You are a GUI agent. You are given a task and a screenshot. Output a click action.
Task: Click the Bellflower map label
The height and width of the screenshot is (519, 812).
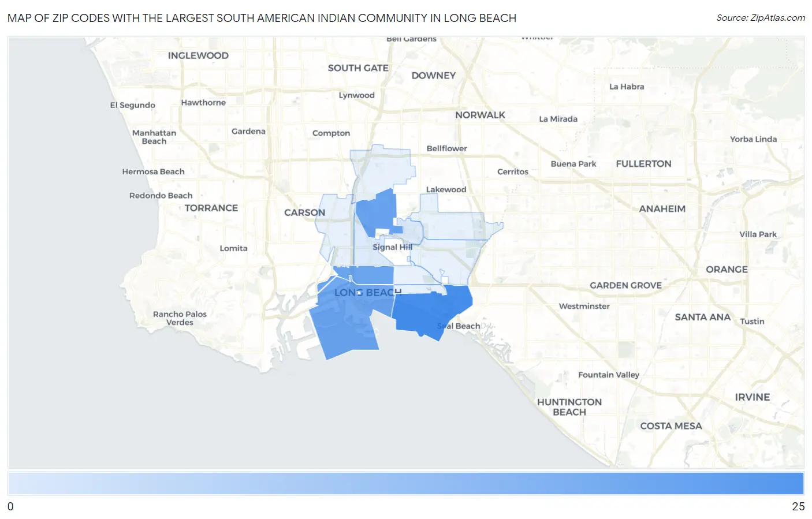446,148
